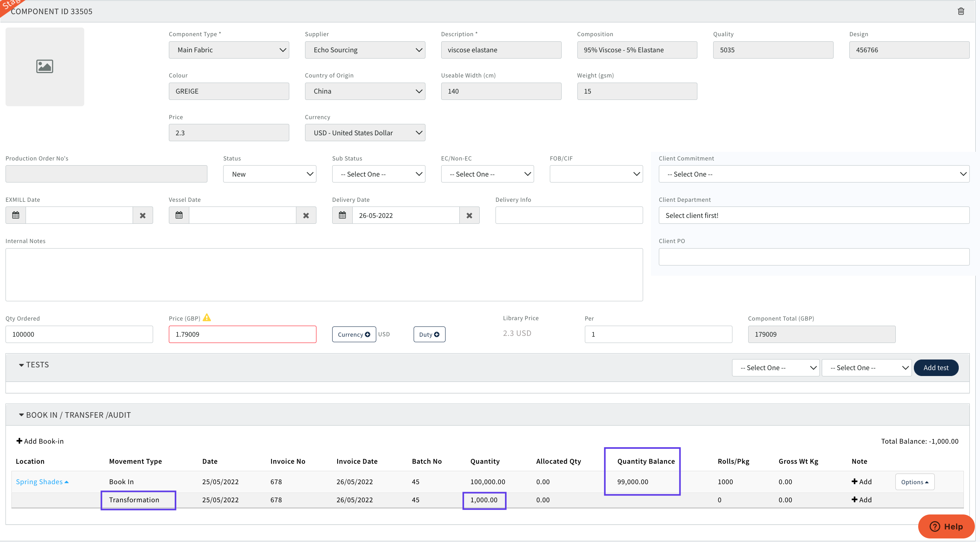Clear the Delivery Date 26-05-2022
The width and height of the screenshot is (980, 542).
[x=469, y=215]
